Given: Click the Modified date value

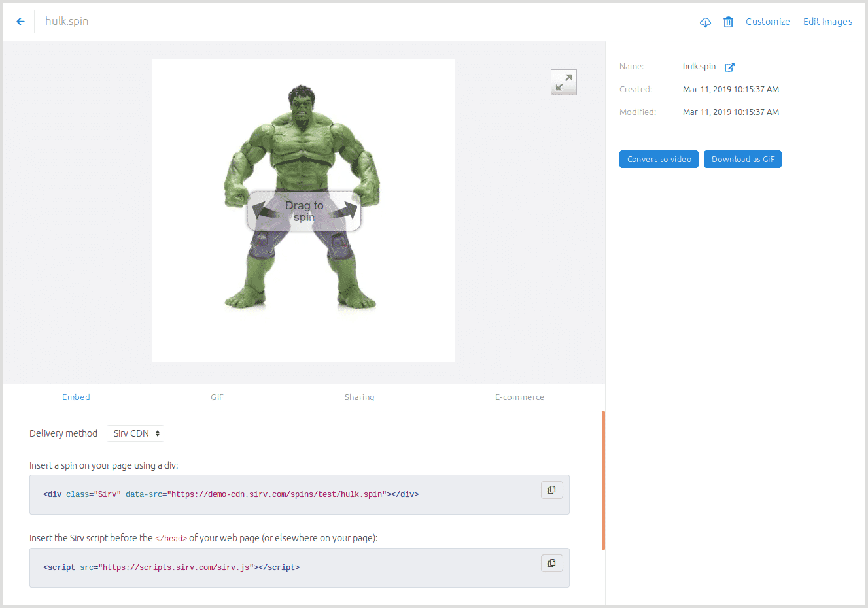Looking at the screenshot, I should [x=731, y=112].
